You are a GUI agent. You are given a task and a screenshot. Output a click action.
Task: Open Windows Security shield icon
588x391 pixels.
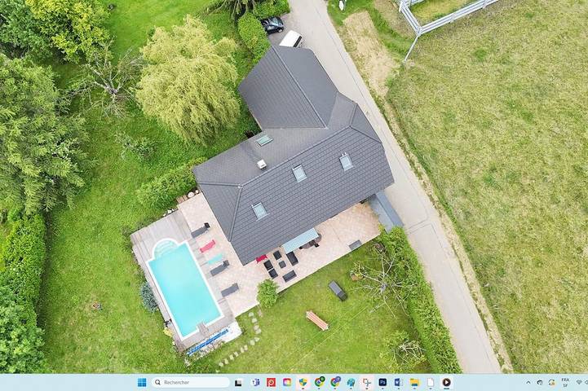(x=303, y=382)
